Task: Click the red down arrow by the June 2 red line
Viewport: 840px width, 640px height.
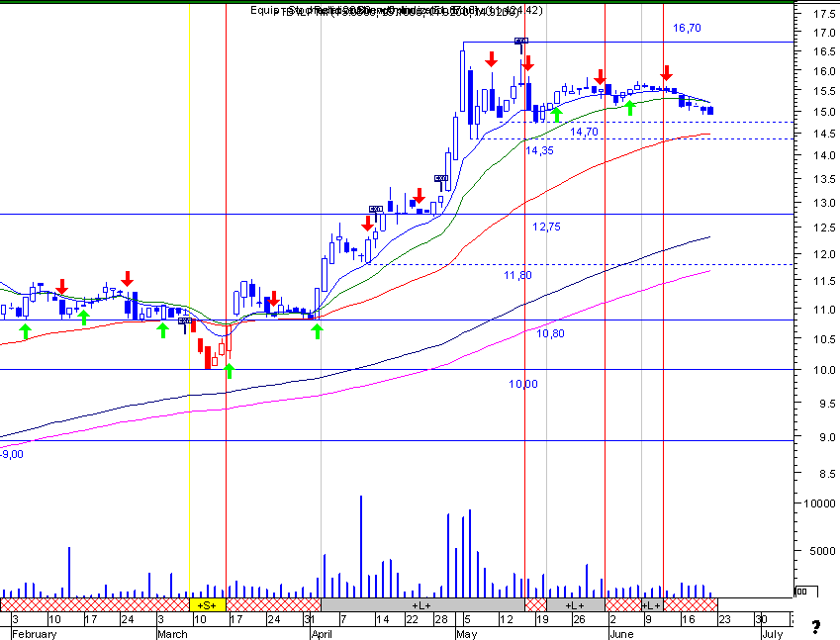Action: click(600, 77)
